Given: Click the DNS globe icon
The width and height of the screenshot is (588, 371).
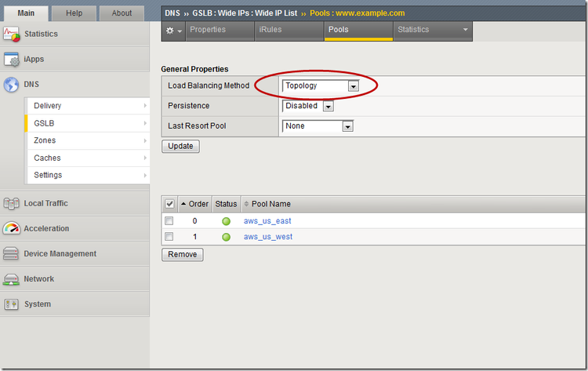Looking at the screenshot, I should 11,85.
